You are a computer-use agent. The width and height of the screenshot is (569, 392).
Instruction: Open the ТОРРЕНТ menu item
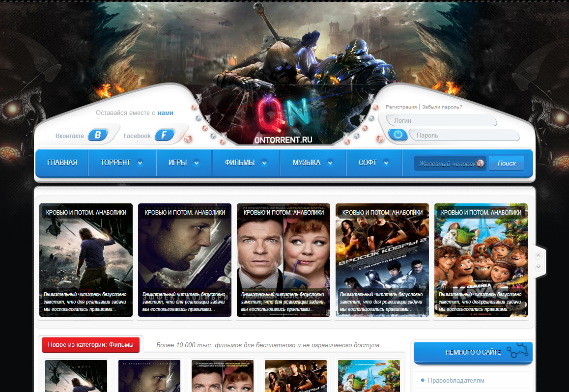point(115,163)
